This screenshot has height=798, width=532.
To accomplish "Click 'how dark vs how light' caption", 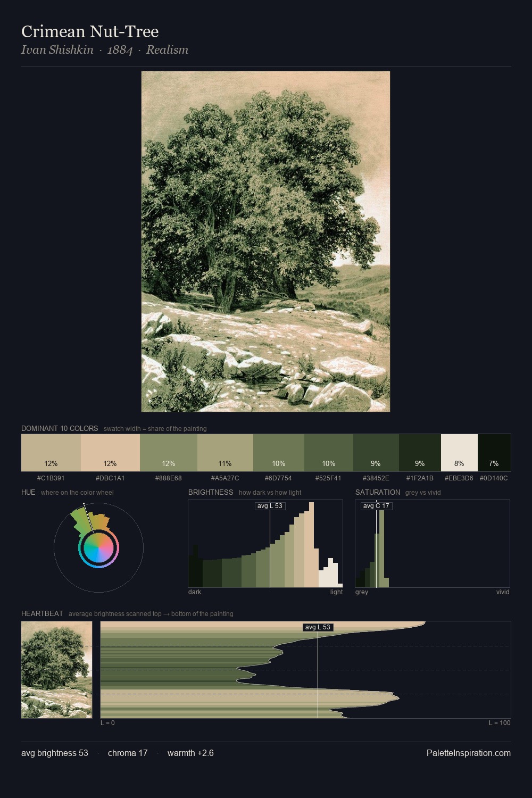I will coord(270,492).
